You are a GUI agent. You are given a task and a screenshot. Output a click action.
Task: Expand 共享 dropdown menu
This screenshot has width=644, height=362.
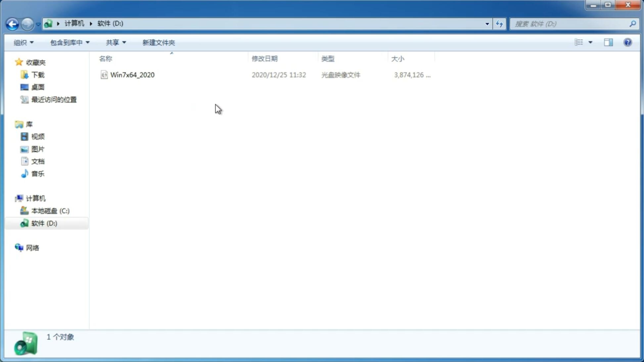116,42
